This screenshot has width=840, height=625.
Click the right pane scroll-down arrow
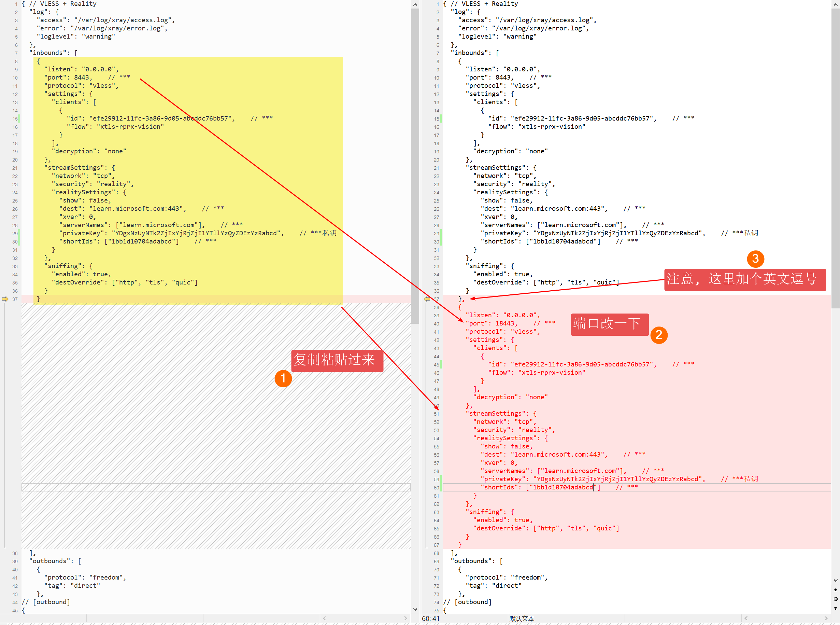tap(836, 580)
